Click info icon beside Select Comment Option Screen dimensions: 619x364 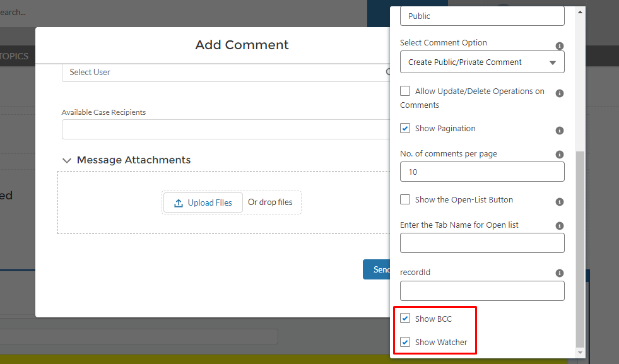[x=559, y=46]
